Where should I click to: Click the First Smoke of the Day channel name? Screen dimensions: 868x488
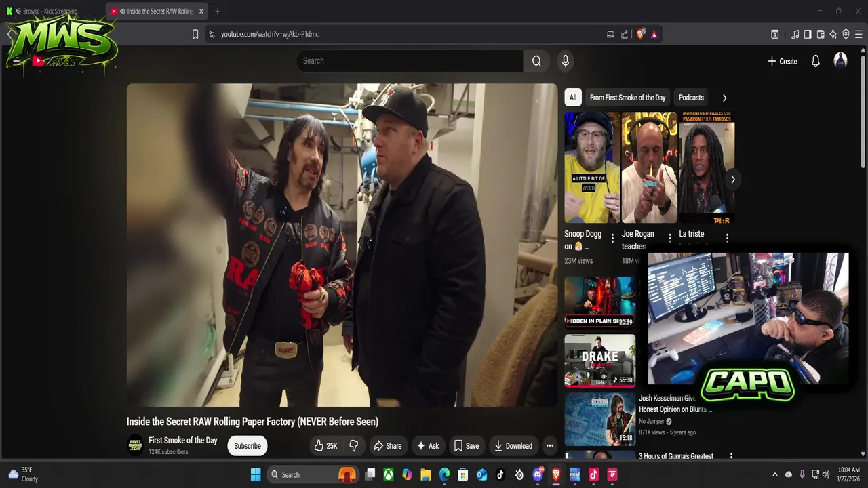[x=183, y=441]
